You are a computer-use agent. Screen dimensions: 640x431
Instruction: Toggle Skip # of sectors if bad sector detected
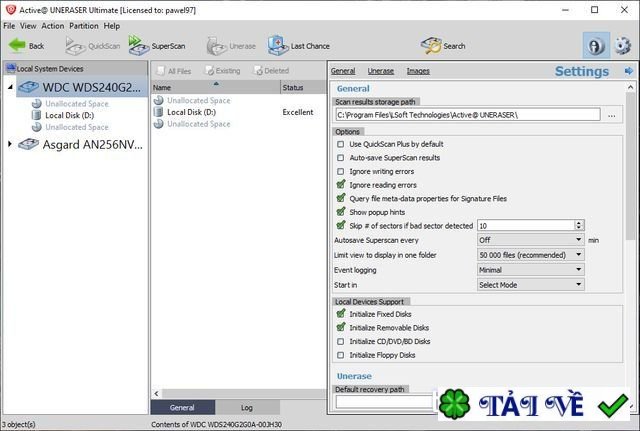[x=341, y=225]
